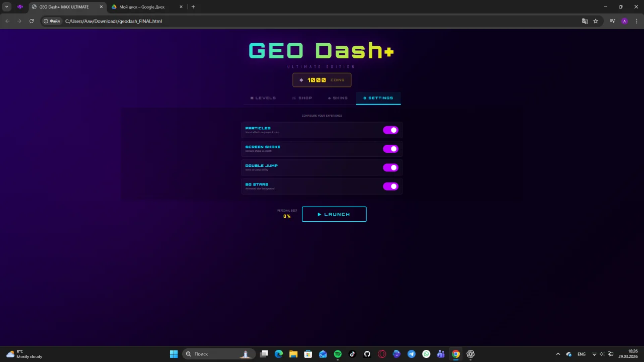This screenshot has height=362, width=644.
Task: Click the Chrome taskbar icon
Action: tap(456, 354)
